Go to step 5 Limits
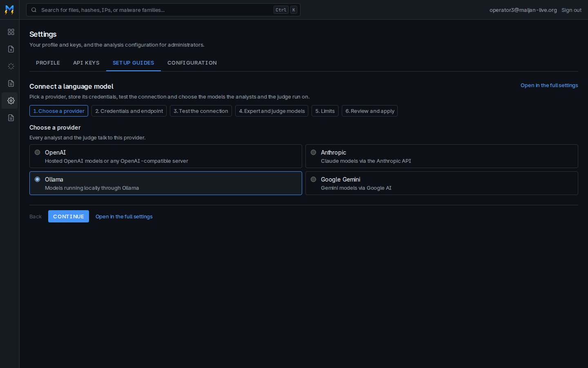 click(x=325, y=111)
